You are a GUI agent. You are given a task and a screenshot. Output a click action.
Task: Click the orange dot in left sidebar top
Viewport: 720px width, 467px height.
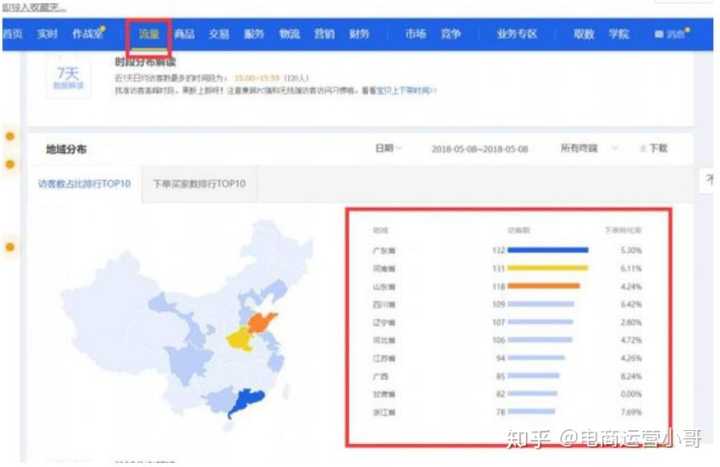[10, 136]
